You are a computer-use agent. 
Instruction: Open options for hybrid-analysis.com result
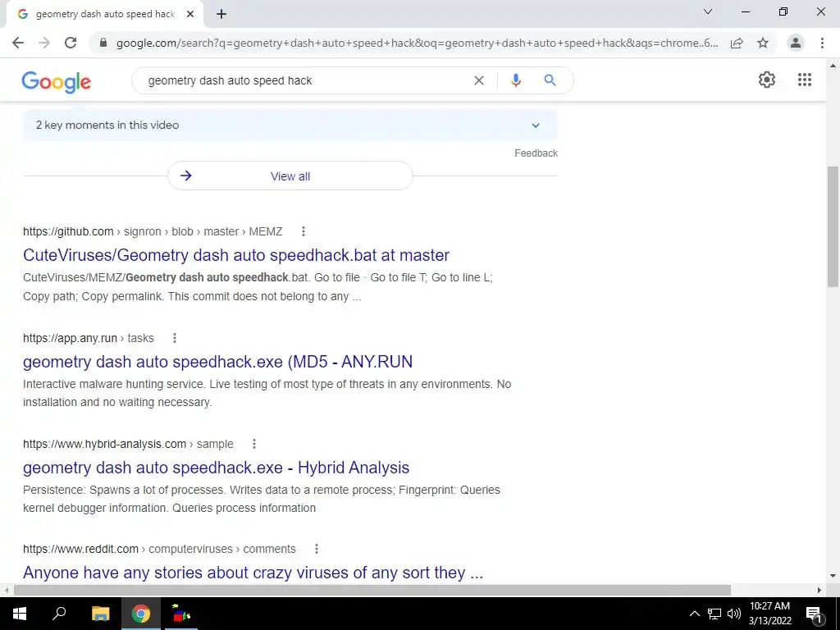coord(254,444)
